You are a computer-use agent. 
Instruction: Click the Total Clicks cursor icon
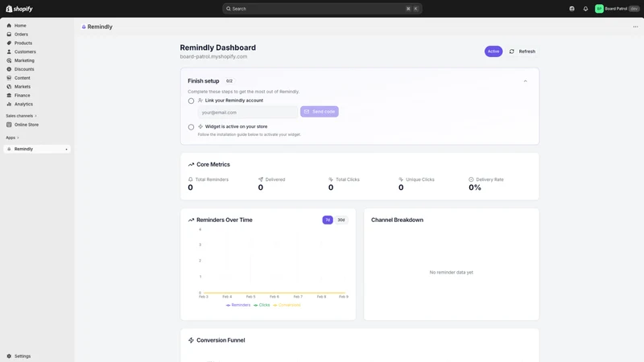point(331,179)
